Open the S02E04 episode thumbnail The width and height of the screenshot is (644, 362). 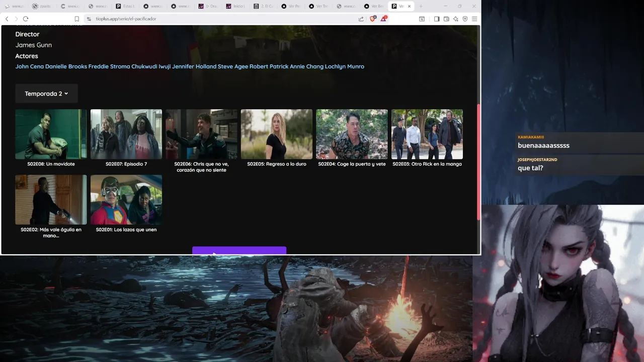pos(352,134)
